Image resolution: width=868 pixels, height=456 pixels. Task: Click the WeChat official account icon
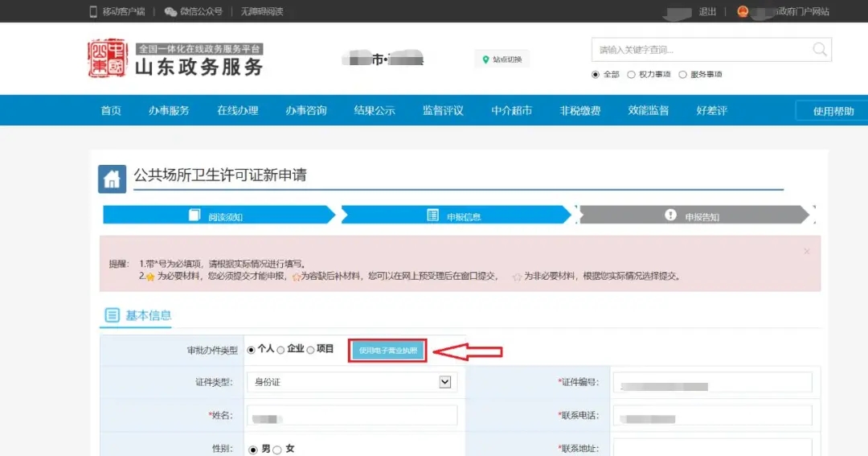(170, 11)
